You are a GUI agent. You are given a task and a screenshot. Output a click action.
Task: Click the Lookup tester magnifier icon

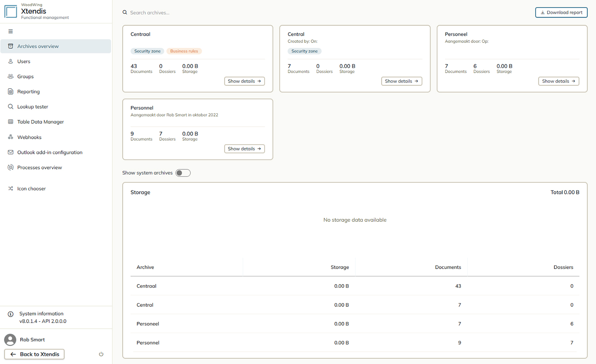tap(11, 106)
